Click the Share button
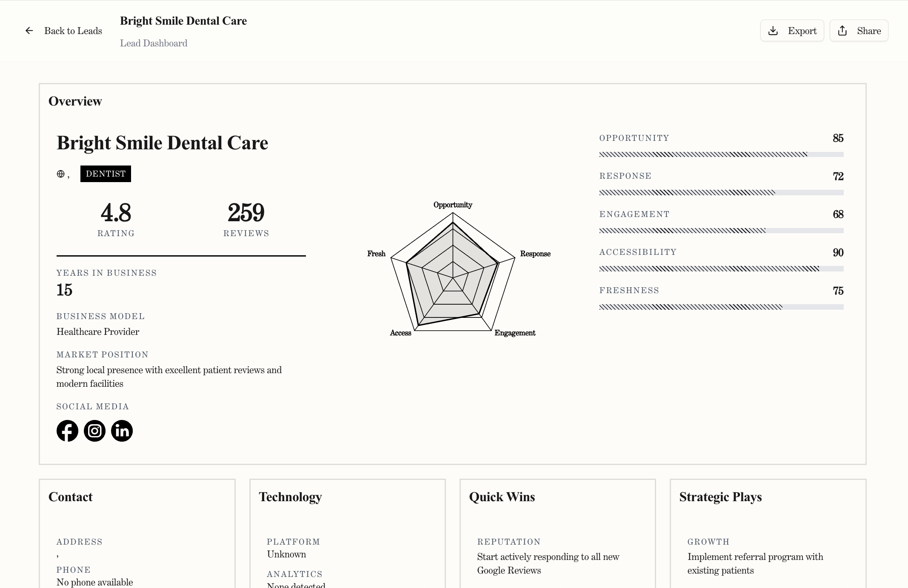This screenshot has height=588, width=908. coord(859,30)
